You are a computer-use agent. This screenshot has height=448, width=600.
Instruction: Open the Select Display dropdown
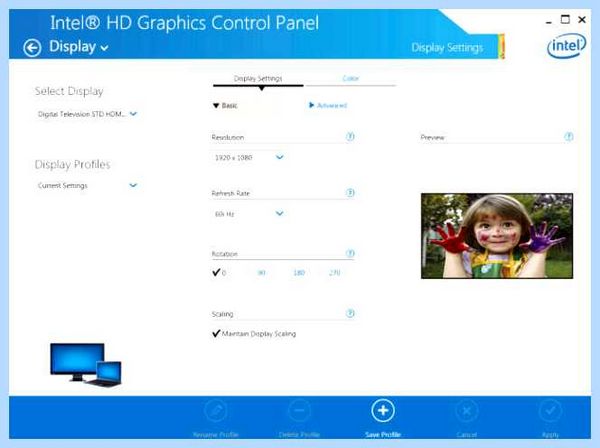click(87, 114)
